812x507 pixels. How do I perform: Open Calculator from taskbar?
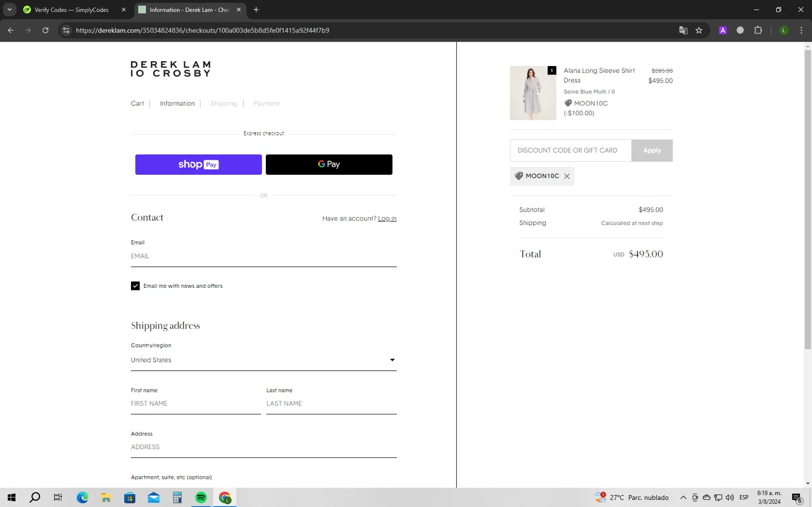coord(177,498)
